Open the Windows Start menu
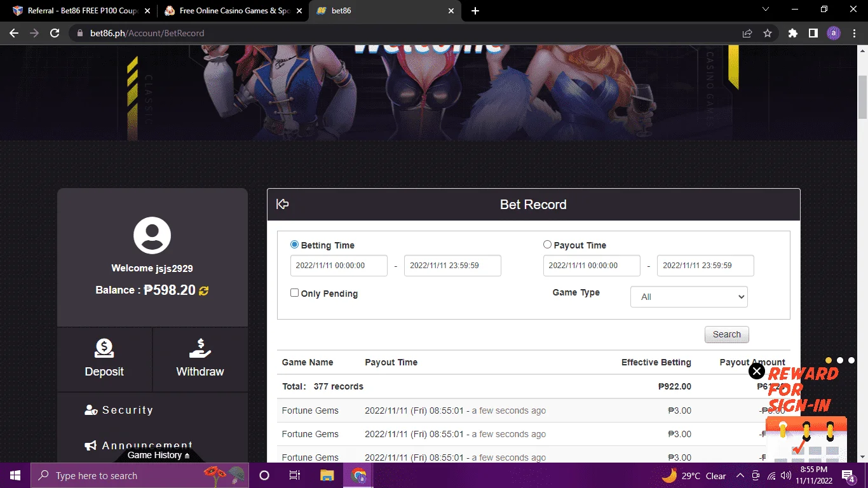This screenshot has height=488, width=868. point(15,475)
